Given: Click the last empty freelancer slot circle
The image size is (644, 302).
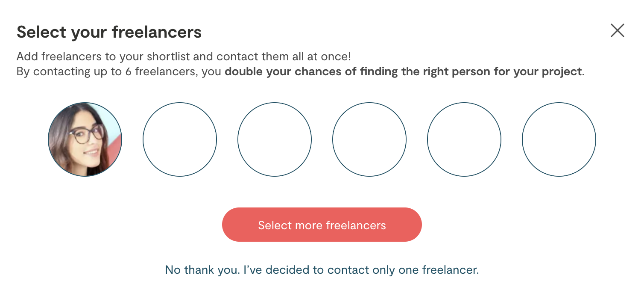Looking at the screenshot, I should point(559,139).
